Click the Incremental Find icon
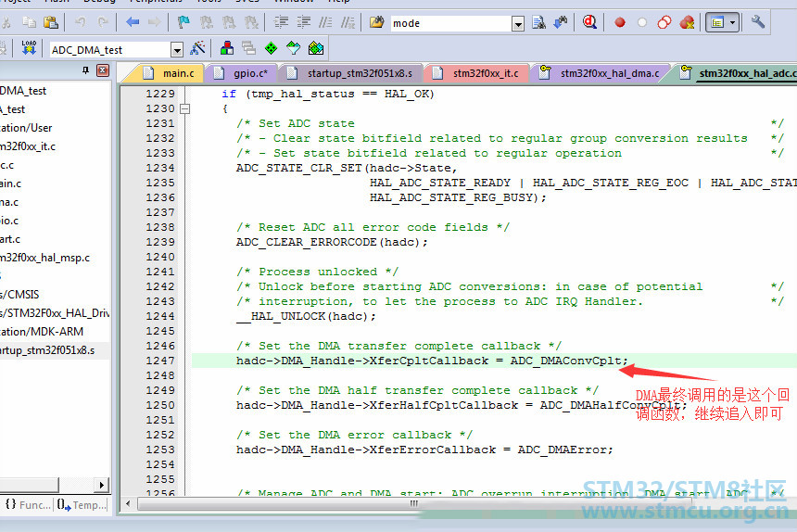Viewport: 797px width, 532px height. coord(561,22)
